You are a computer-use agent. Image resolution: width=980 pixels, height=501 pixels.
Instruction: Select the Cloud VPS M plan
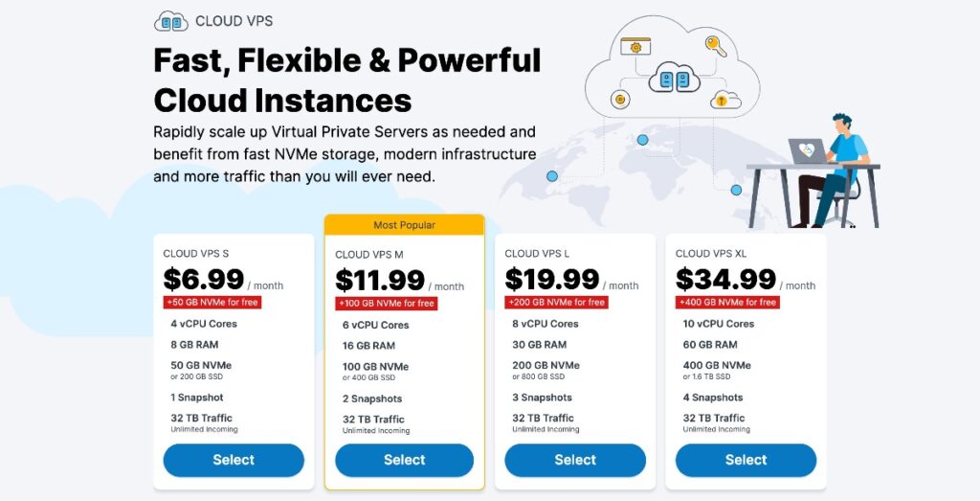pyautogui.click(x=405, y=461)
